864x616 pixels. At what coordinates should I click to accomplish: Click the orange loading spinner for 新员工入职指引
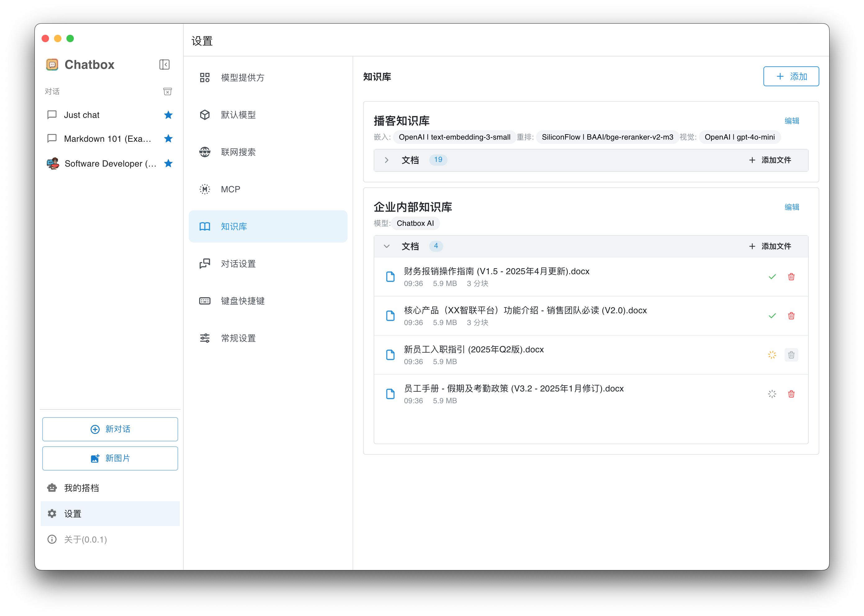click(x=772, y=355)
